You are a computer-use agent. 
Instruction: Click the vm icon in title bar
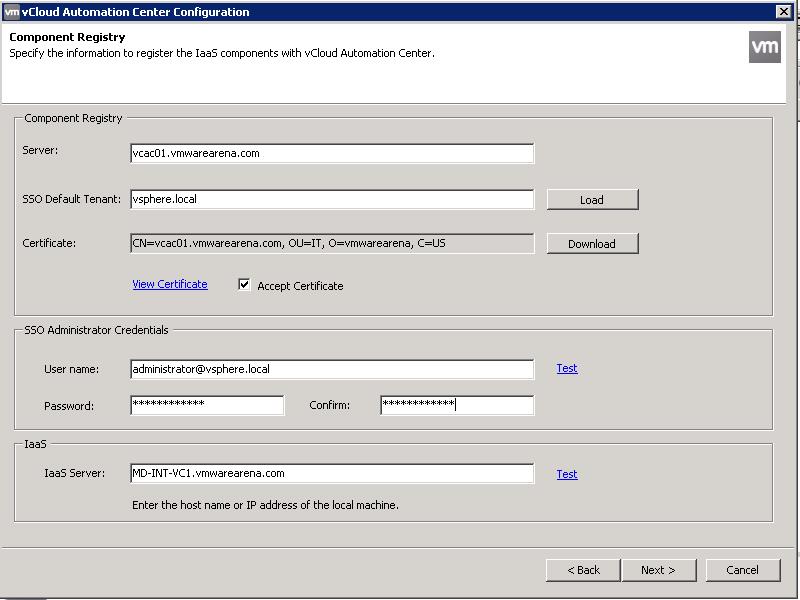pos(11,11)
